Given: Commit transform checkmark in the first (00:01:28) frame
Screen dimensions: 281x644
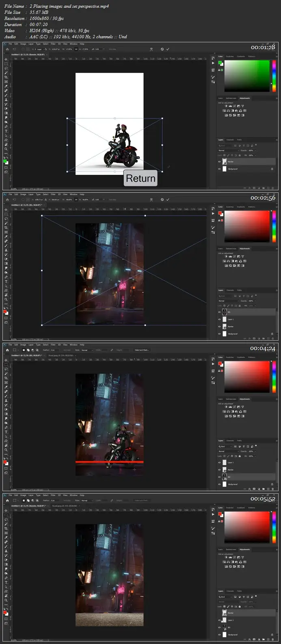Looking at the screenshot, I should coord(168,49).
